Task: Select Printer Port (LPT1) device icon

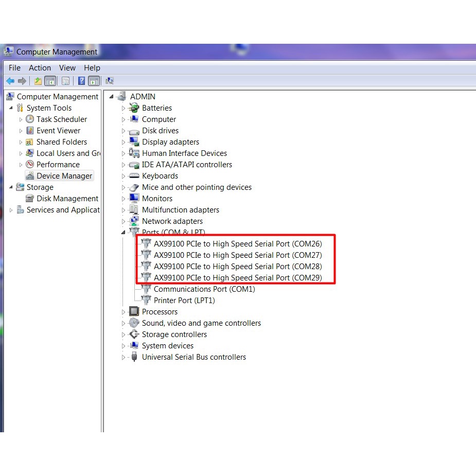Action: pyautogui.click(x=146, y=301)
